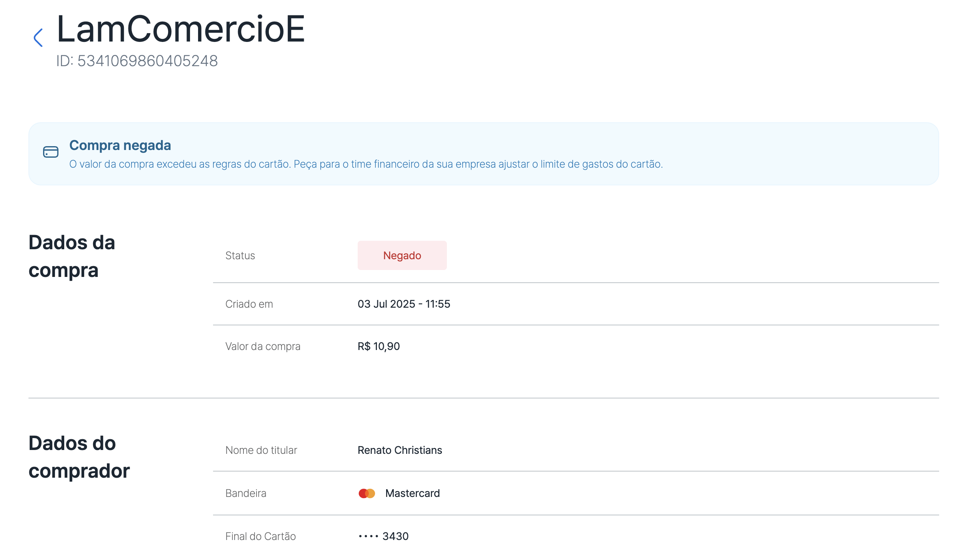
Task: Click the Valor da compra label
Action: [263, 346]
